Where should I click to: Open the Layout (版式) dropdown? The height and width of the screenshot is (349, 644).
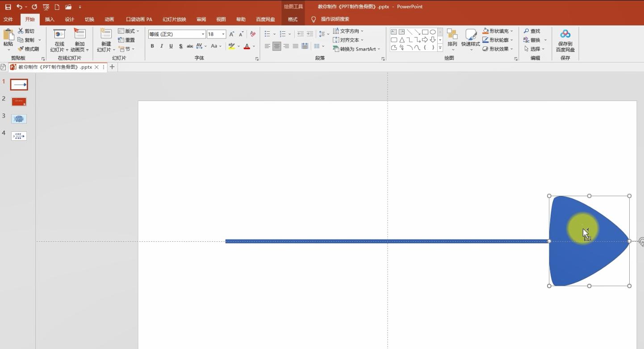[129, 31]
